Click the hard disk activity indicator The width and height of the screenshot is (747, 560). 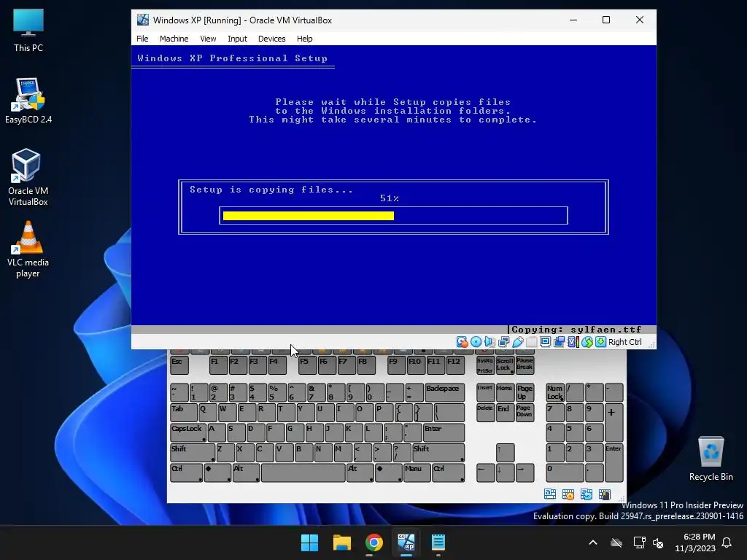coord(462,342)
